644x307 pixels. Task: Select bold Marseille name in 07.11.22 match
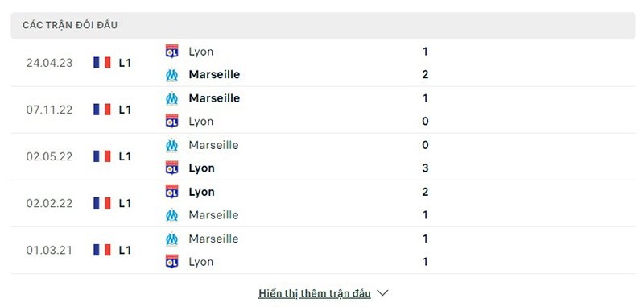(214, 98)
